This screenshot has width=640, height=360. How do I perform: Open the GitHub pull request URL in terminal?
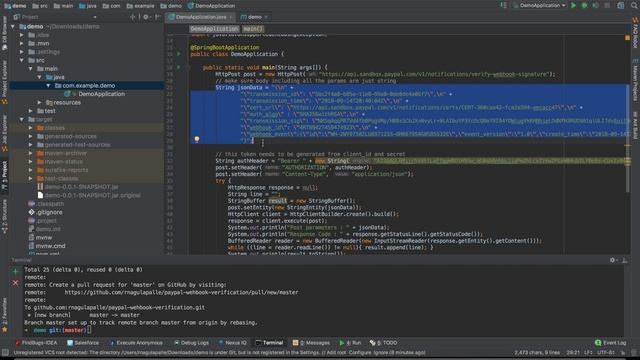coord(181,293)
